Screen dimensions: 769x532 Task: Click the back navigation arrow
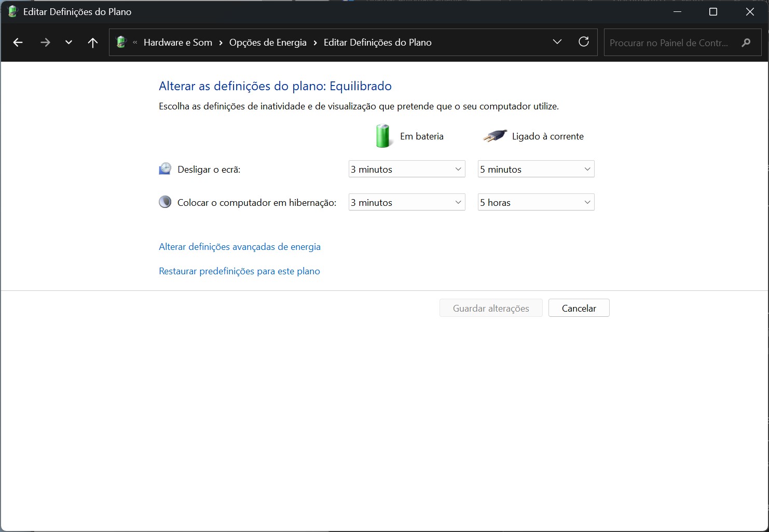(x=18, y=43)
